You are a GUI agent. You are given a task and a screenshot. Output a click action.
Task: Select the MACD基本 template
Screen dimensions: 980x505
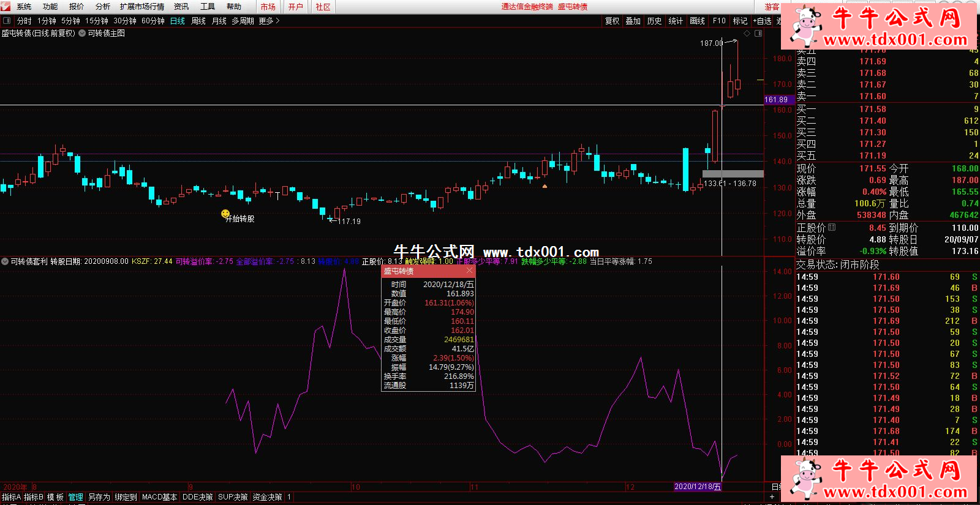(159, 497)
